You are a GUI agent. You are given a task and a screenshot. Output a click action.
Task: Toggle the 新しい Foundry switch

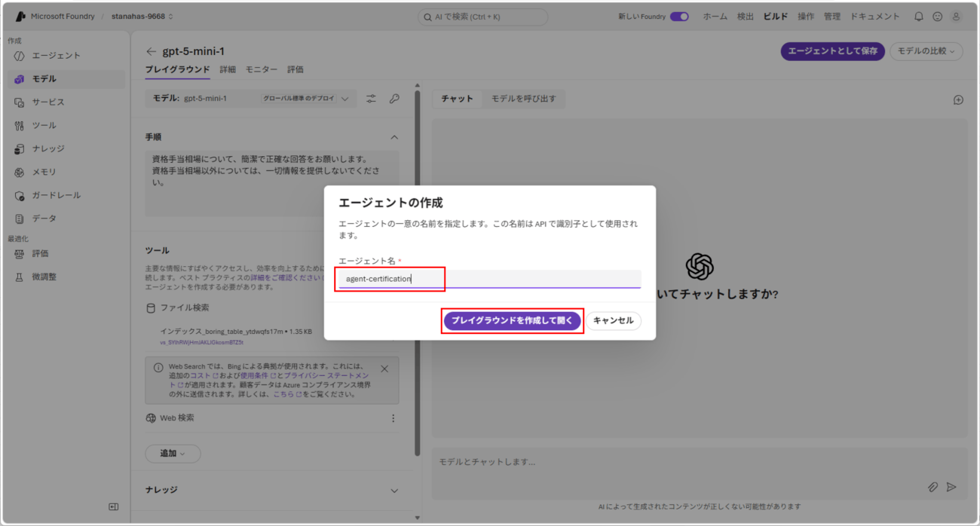[679, 17]
